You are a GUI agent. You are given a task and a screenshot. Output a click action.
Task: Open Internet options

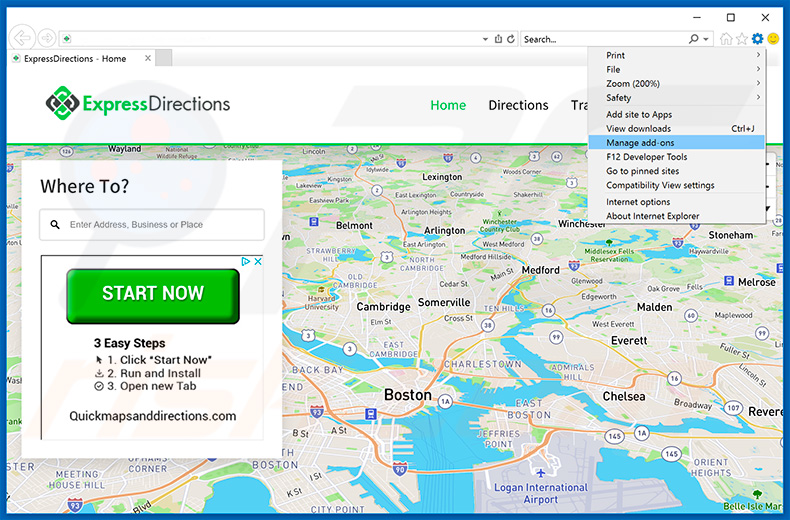[677, 202]
